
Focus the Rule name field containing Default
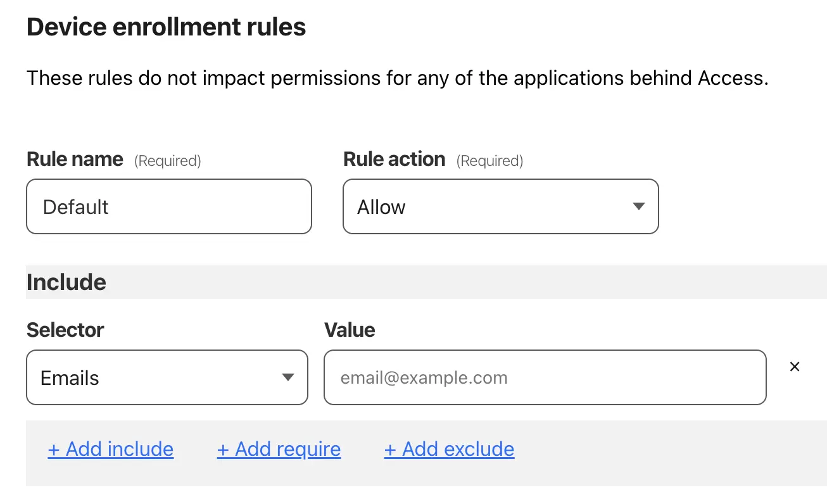point(168,206)
